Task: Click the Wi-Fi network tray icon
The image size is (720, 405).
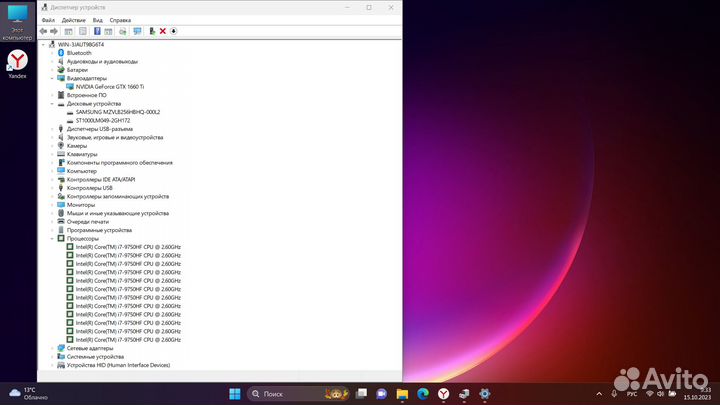Action: click(x=649, y=394)
